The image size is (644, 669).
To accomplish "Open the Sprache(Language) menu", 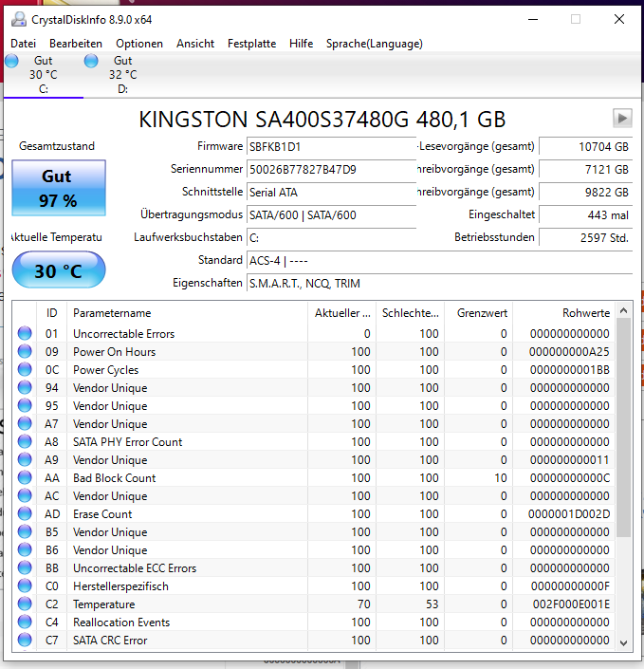I will (375, 44).
